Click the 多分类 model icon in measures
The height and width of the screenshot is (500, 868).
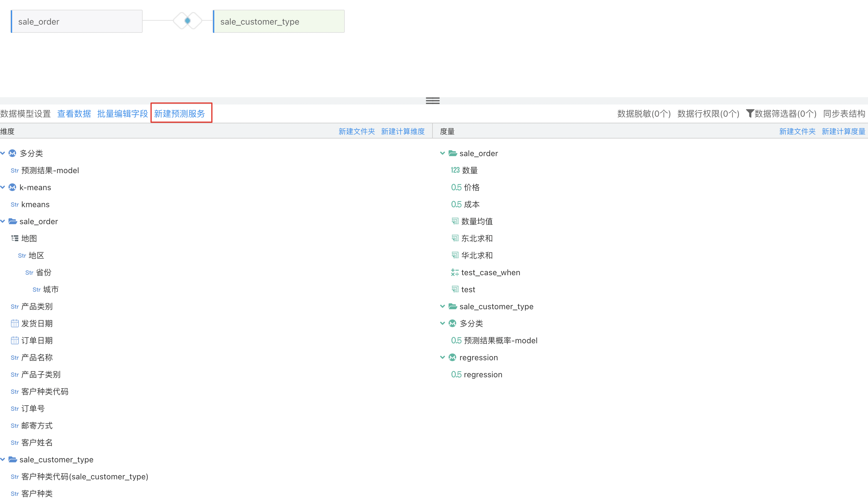point(453,323)
